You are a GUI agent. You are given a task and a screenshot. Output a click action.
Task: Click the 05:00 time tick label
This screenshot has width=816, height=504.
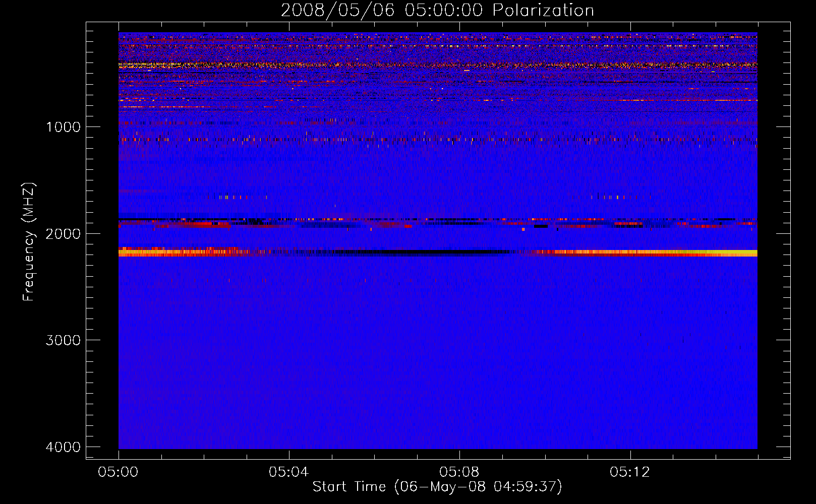point(119,472)
